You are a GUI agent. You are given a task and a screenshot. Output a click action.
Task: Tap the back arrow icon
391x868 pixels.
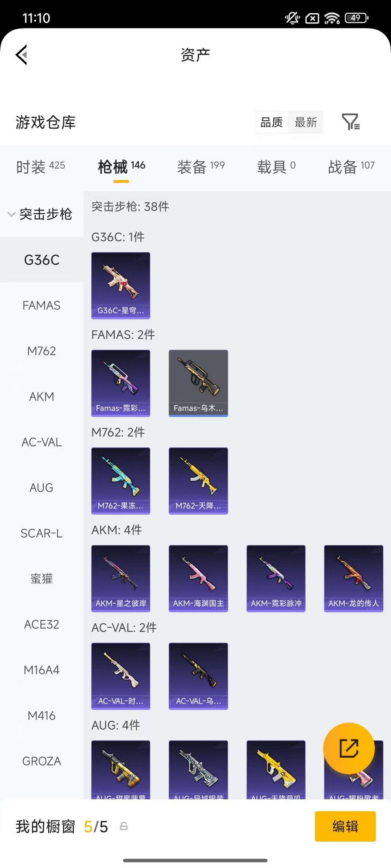(22, 55)
